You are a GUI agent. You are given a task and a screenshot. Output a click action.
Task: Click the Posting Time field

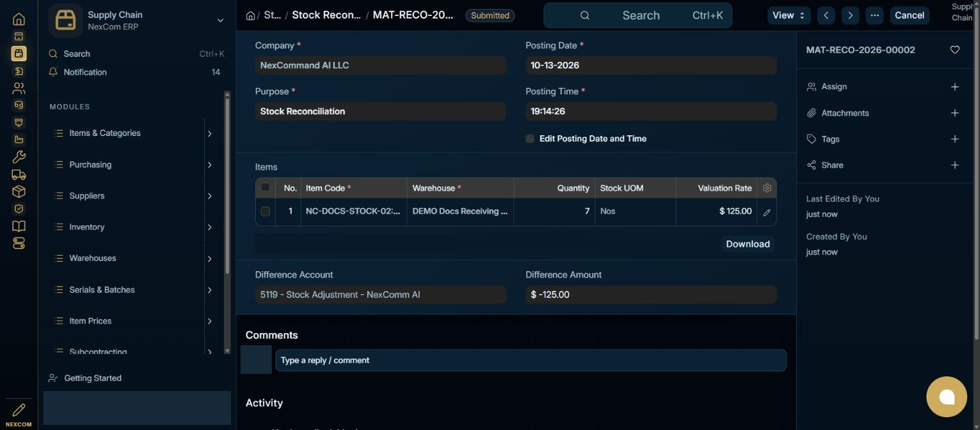click(x=651, y=111)
